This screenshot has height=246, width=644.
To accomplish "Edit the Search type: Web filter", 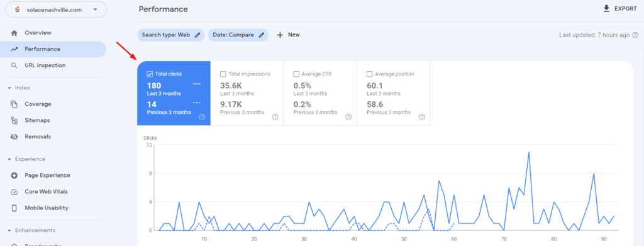I will click(x=171, y=35).
